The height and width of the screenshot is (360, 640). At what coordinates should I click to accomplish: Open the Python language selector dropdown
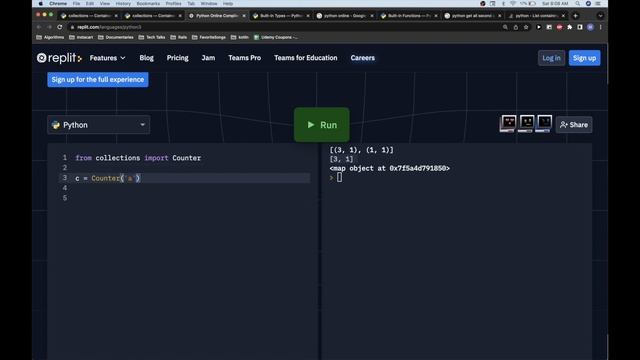click(98, 125)
